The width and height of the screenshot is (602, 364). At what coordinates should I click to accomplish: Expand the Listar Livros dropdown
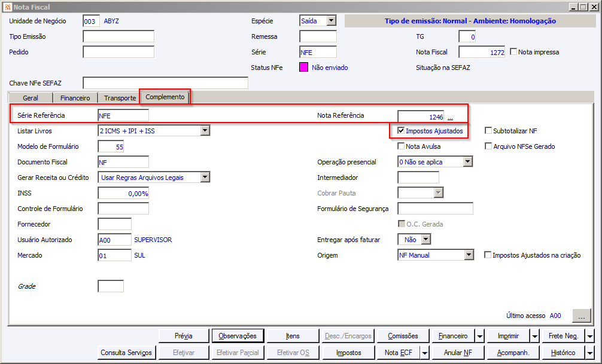(205, 131)
